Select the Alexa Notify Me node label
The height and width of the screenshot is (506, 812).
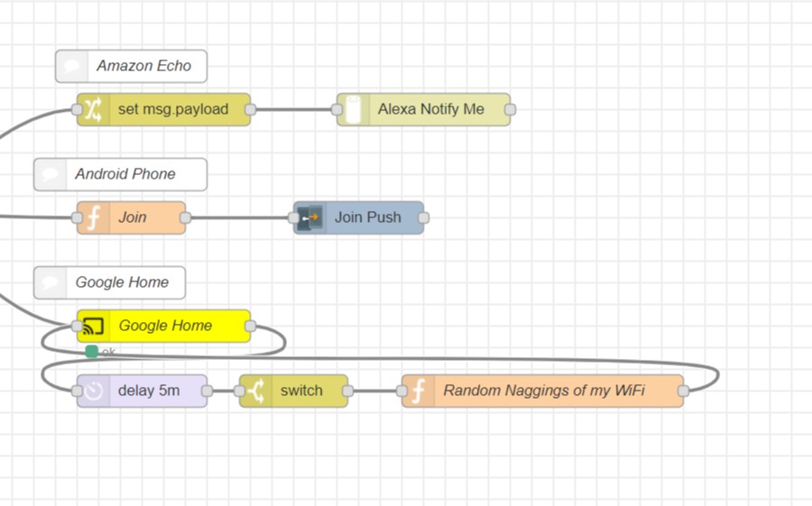(431, 109)
